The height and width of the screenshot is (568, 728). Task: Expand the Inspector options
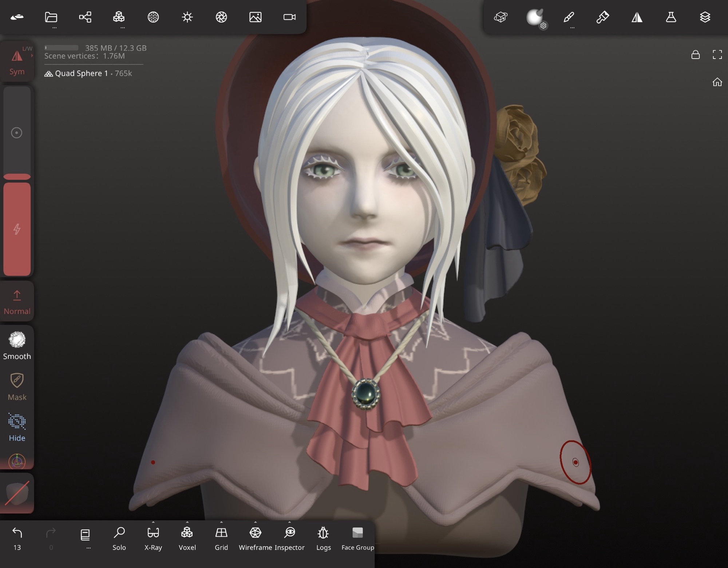pos(289,523)
